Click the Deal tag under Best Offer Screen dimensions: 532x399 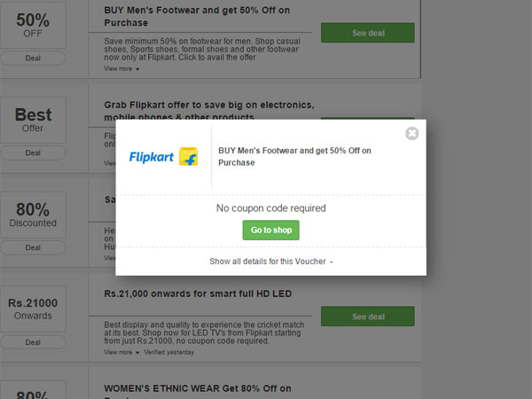(x=33, y=153)
